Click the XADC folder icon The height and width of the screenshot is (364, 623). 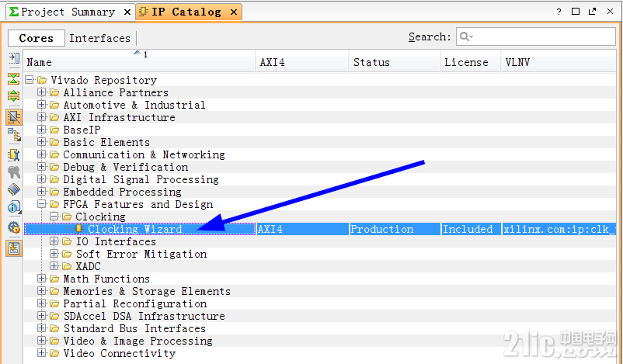67,266
